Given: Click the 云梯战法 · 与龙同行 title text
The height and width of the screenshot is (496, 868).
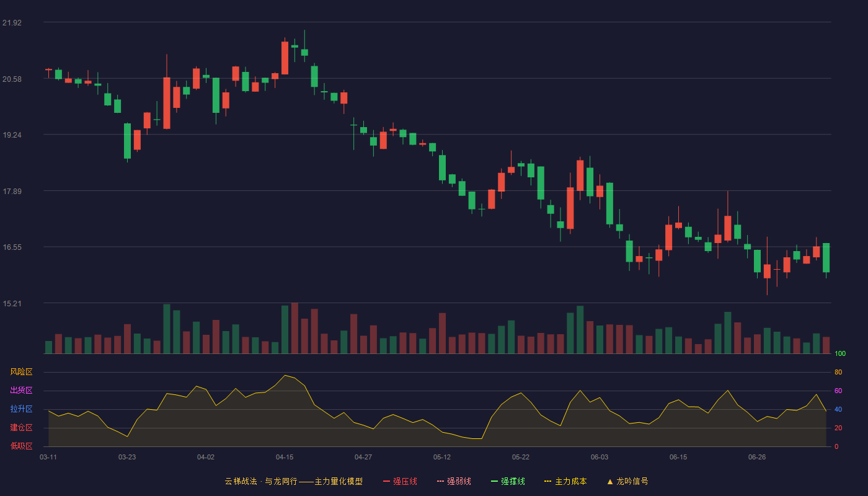Looking at the screenshot, I should 260,481.
